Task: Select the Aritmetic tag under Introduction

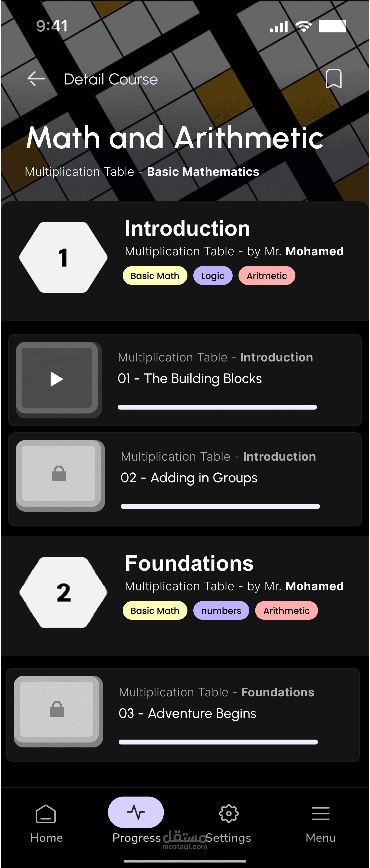Action: (x=267, y=276)
